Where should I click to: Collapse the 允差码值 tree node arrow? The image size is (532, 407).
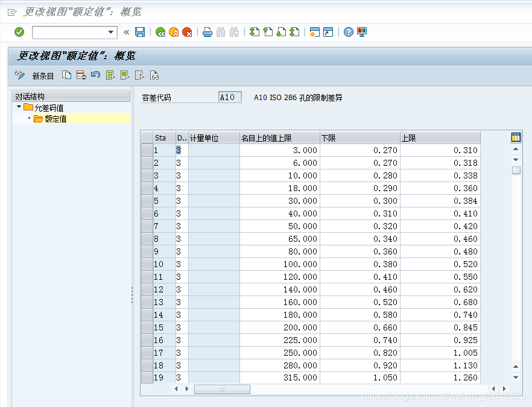[x=19, y=107]
